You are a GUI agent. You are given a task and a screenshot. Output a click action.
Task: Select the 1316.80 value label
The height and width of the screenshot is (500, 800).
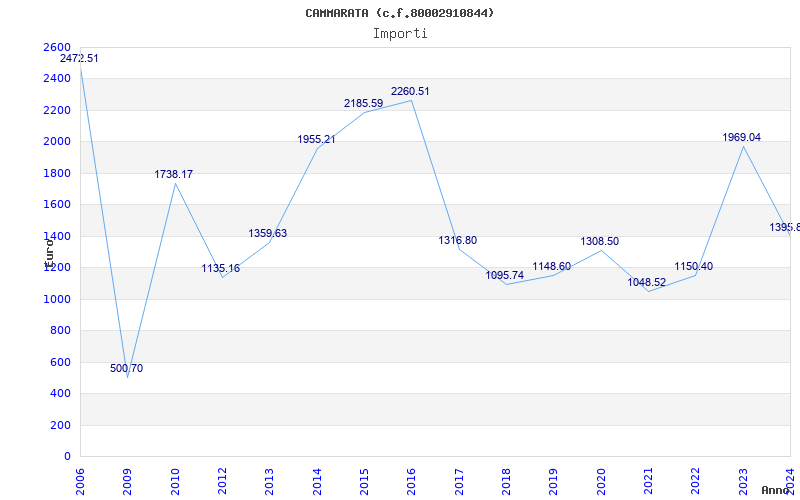pyautogui.click(x=458, y=240)
